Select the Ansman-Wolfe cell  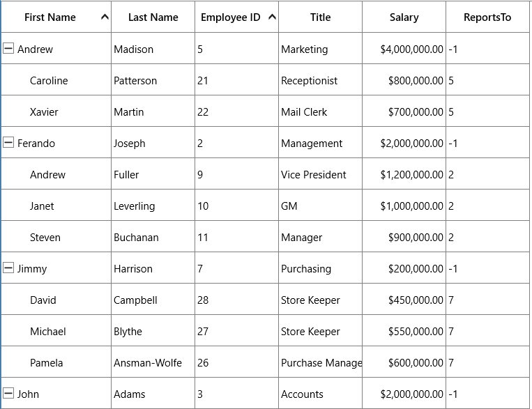point(153,363)
